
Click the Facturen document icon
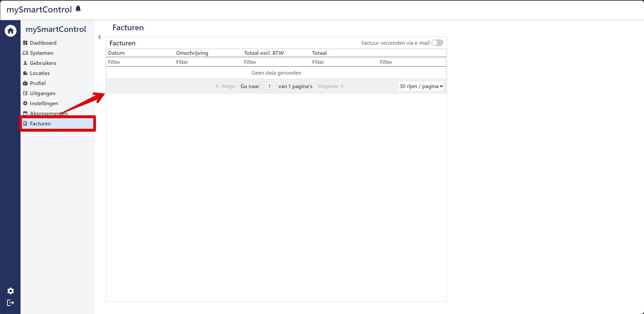(25, 123)
